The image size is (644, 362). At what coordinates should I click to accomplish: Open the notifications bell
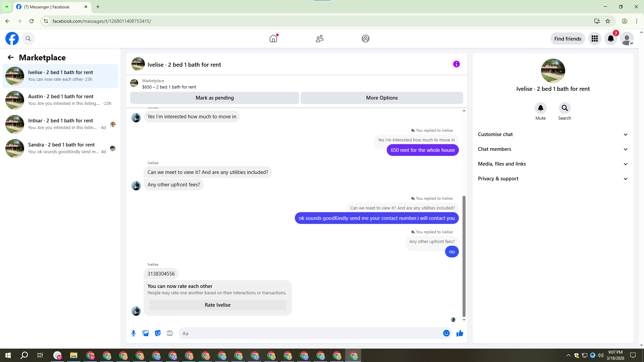610,39
